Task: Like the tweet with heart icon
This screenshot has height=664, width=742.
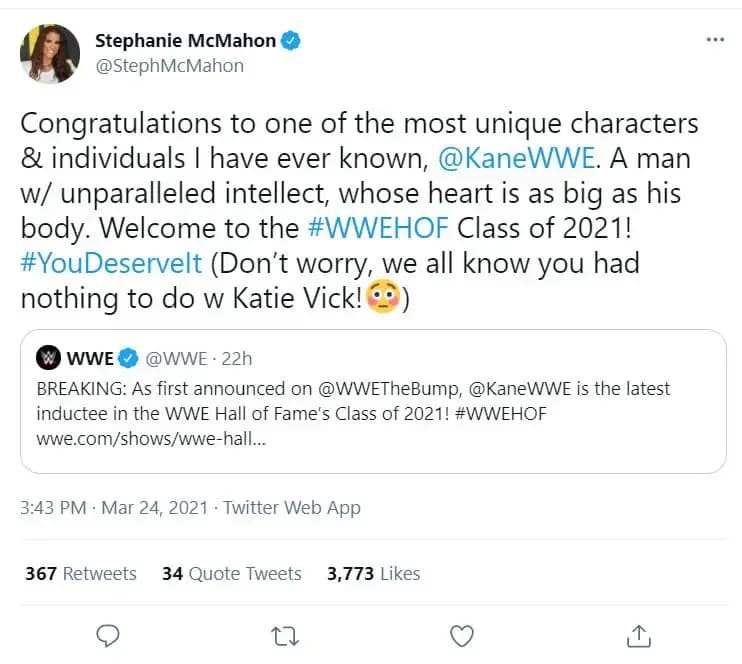Action: coord(461,635)
